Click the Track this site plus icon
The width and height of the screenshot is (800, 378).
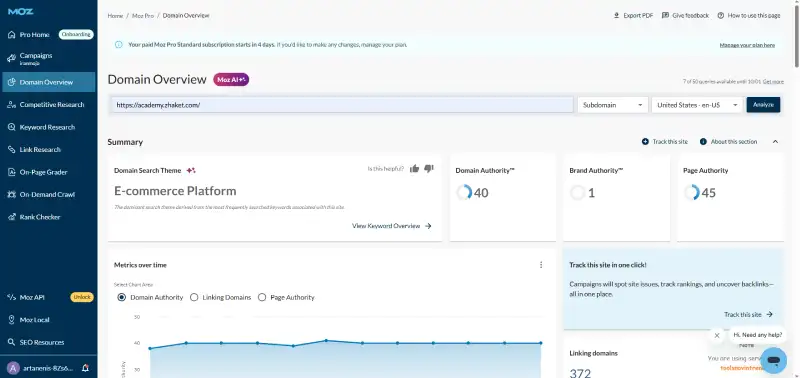(645, 142)
